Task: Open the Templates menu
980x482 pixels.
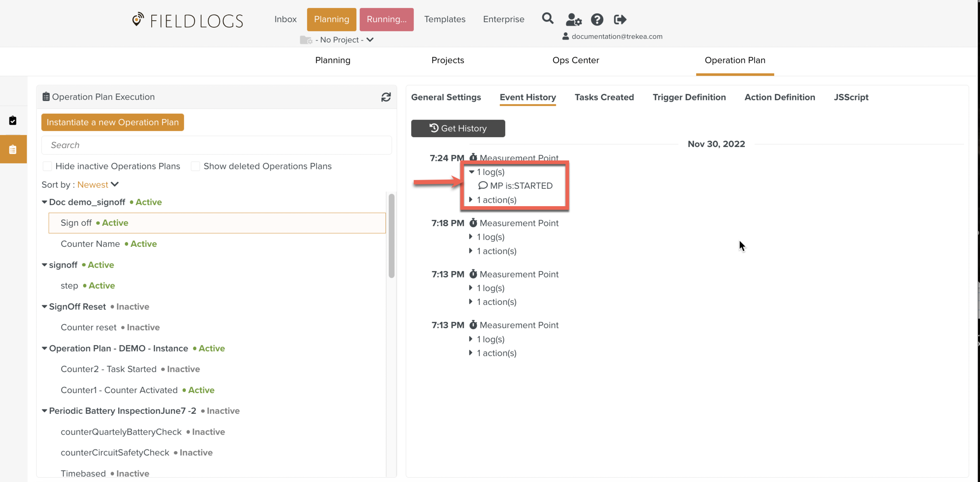Action: click(445, 19)
